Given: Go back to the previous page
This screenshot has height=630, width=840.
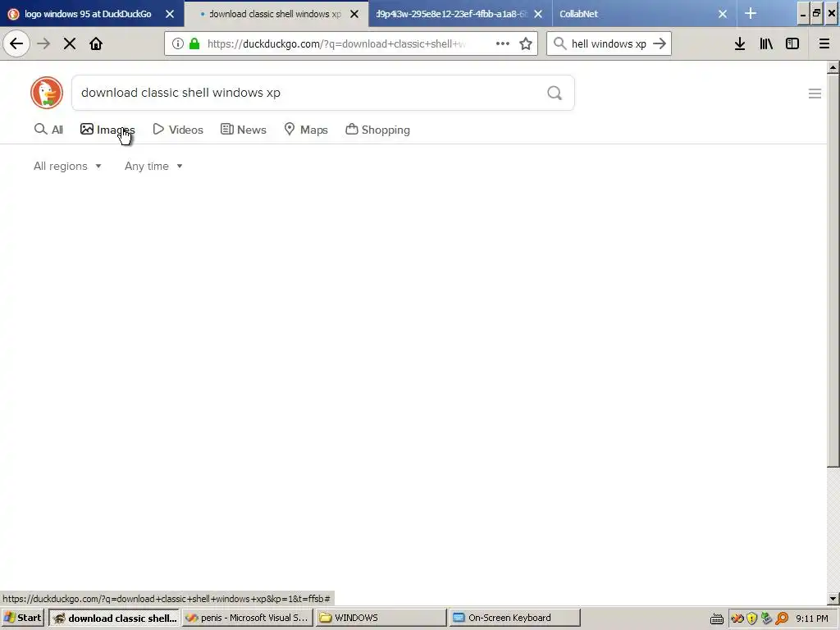Looking at the screenshot, I should (16, 44).
